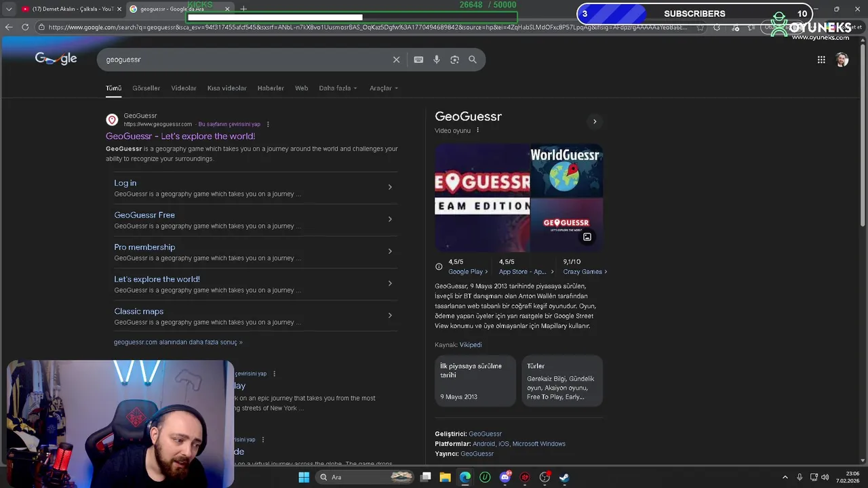Switch to the Kısa videolar tab
The width and height of the screenshot is (868, 488).
(226, 88)
